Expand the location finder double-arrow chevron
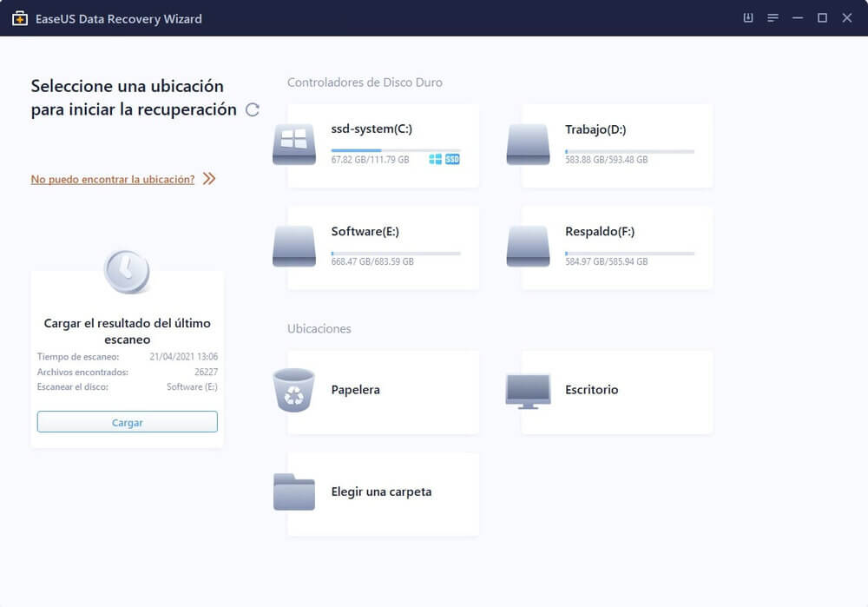The image size is (868, 607). click(208, 178)
